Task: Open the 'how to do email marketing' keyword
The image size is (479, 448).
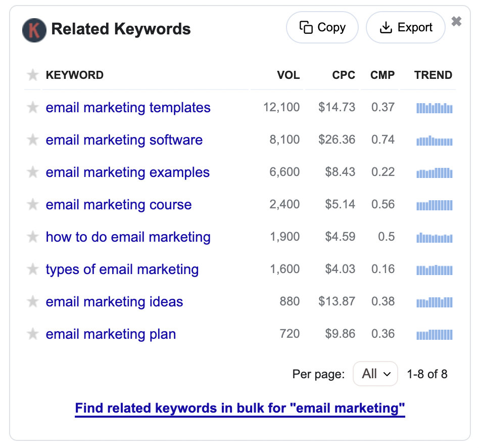Action: (128, 237)
